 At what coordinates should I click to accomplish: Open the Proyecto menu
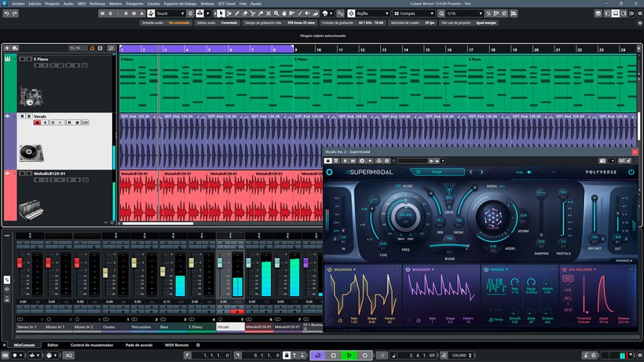(52, 4)
